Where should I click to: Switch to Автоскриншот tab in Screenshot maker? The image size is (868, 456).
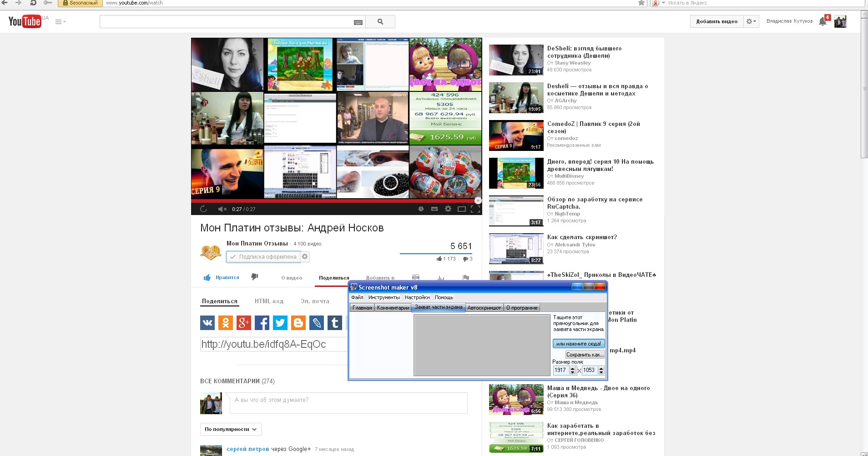pos(484,308)
